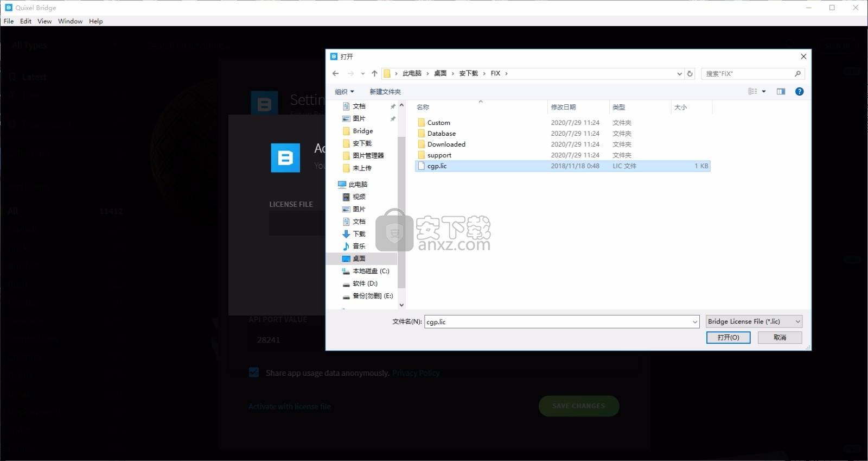Open the Window menu
The image size is (868, 461).
point(70,21)
